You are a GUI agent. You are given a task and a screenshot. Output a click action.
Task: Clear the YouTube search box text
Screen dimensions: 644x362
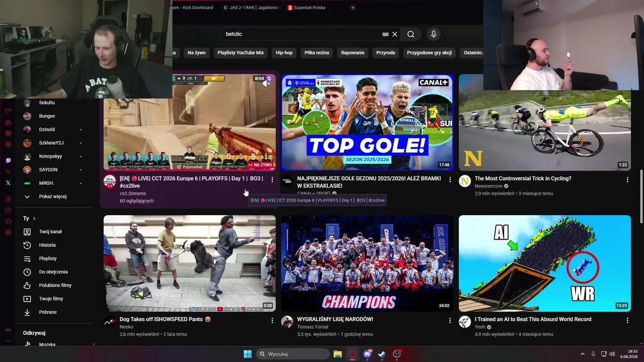pos(395,34)
